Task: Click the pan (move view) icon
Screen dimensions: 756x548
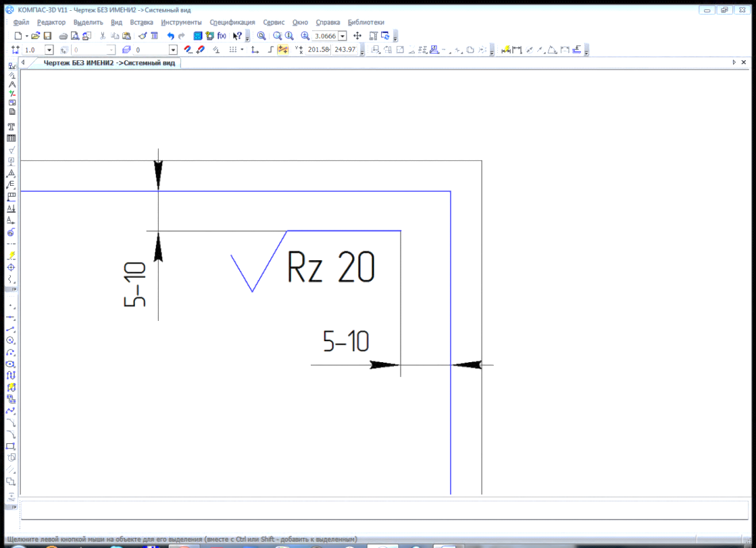Action: (x=357, y=36)
